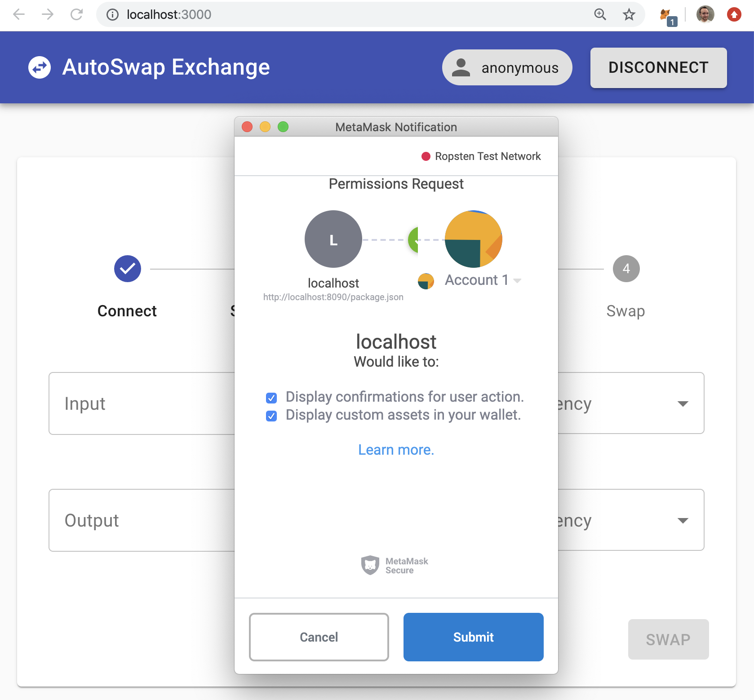Screen dimensions: 754x700
Task: Open the Learn more link
Action: 396,450
